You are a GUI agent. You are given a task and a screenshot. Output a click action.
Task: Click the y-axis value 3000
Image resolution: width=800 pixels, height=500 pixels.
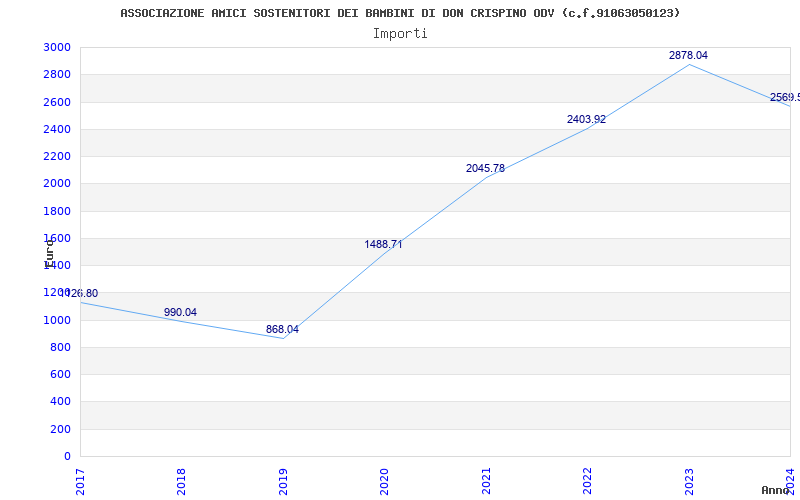[x=57, y=47]
